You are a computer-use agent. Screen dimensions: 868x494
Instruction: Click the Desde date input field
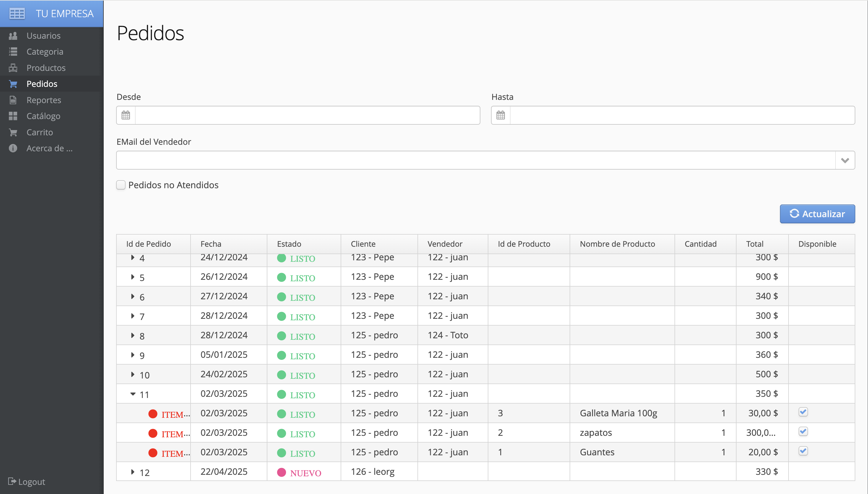[x=307, y=115]
